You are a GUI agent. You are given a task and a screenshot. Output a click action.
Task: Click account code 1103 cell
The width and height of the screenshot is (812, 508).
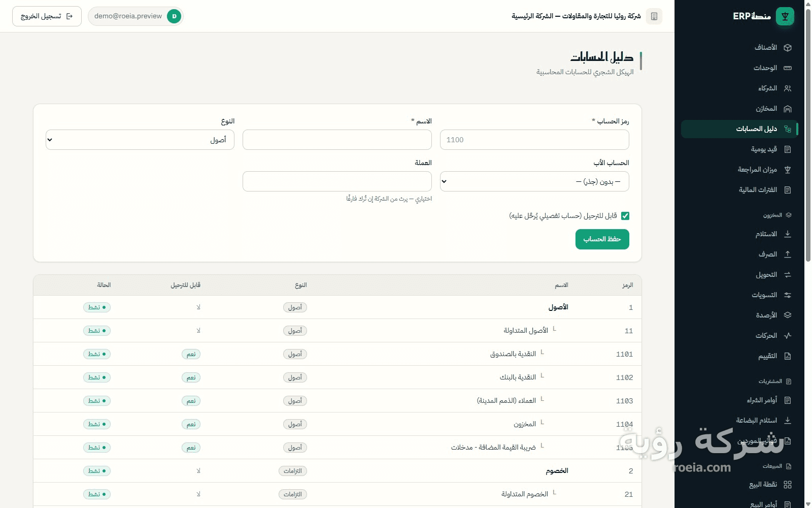pyautogui.click(x=624, y=401)
